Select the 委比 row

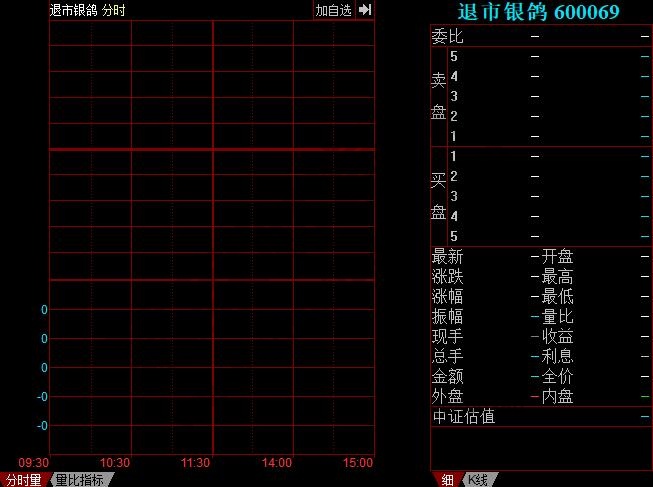coord(540,36)
